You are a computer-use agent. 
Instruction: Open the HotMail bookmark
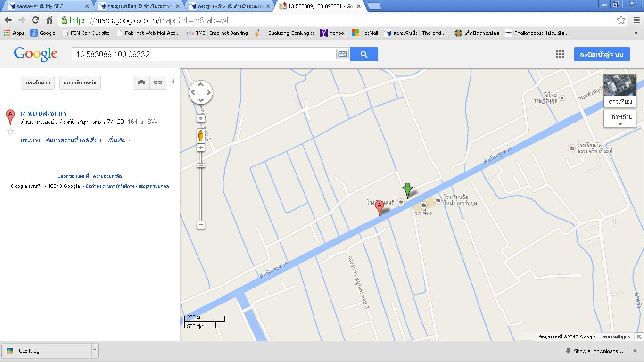[x=365, y=33]
